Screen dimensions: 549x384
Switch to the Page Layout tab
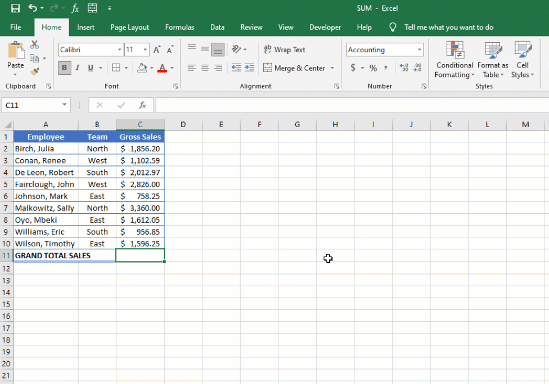[130, 27]
